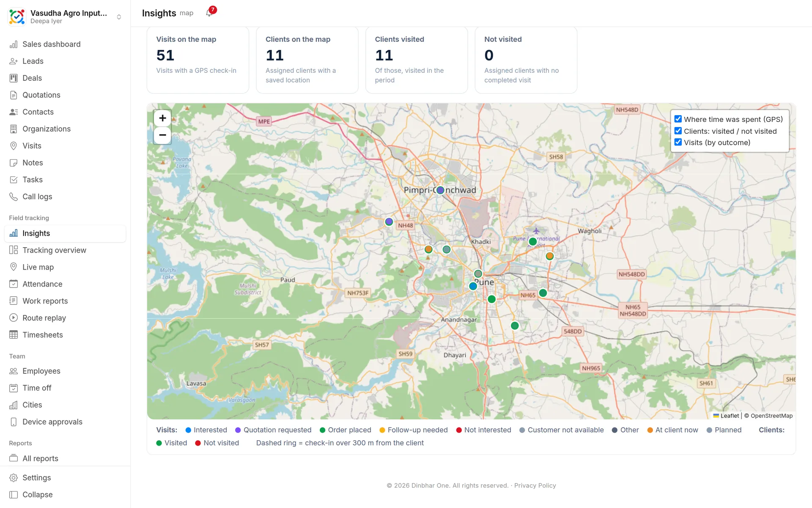Viewport: 812px width, 508px height.
Task: Open the Live map page
Action: (x=65, y=267)
